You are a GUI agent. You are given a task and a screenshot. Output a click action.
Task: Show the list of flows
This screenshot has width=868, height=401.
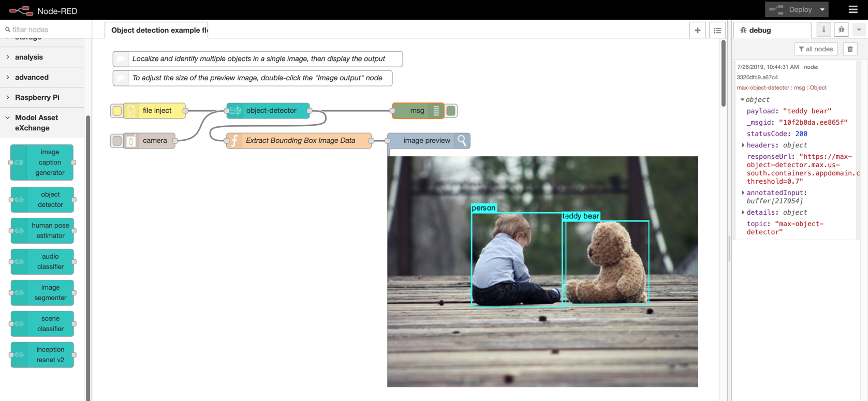pyautogui.click(x=717, y=31)
